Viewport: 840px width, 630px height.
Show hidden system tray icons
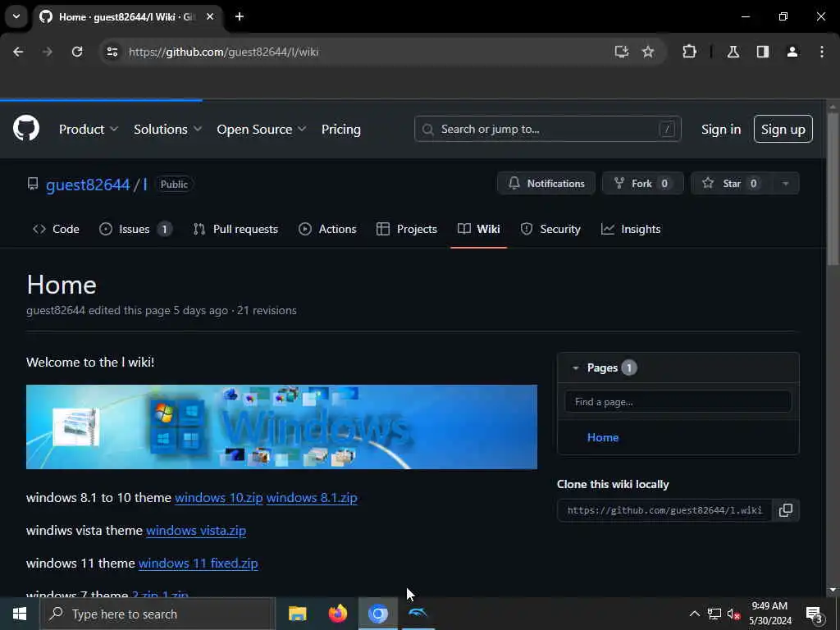694,614
